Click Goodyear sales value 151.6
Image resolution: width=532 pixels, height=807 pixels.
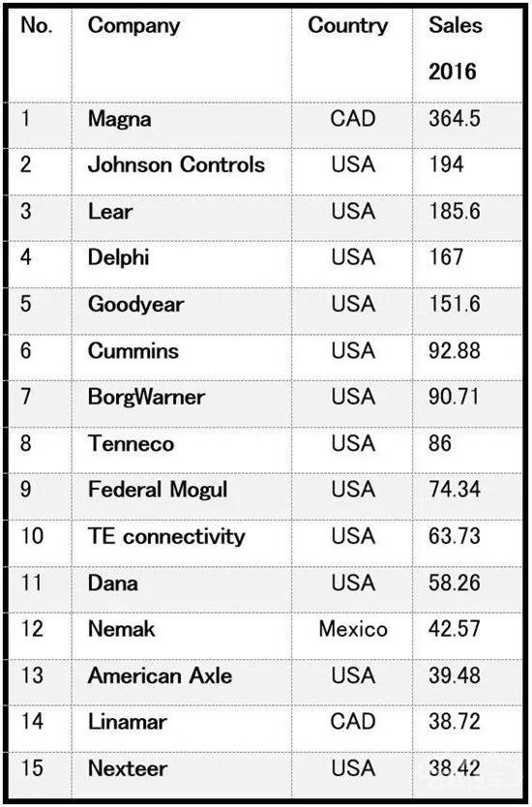click(455, 304)
